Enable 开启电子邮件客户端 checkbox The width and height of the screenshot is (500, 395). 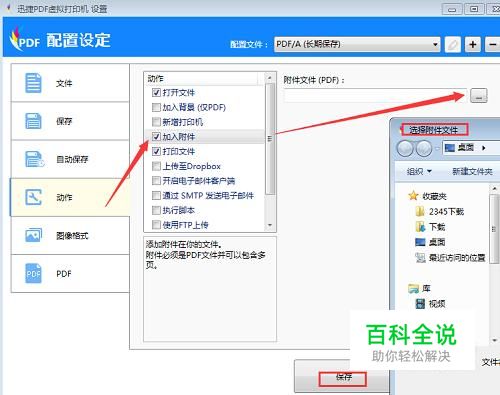pos(156,181)
